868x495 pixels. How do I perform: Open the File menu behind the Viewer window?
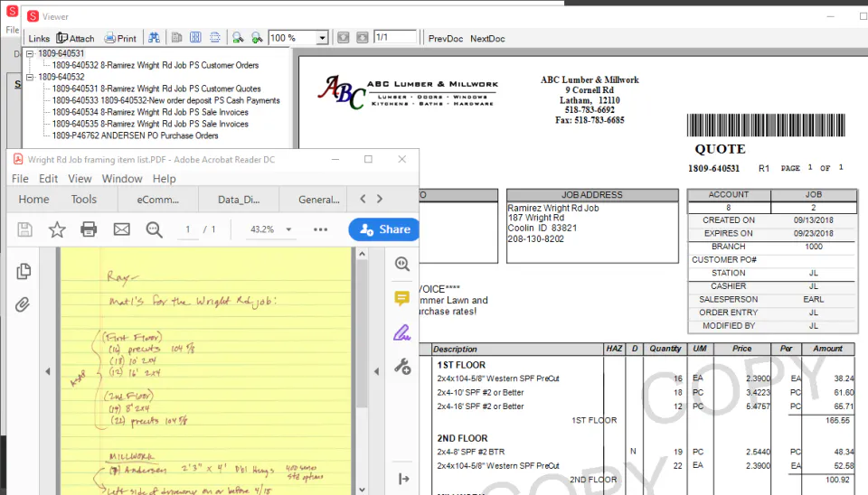tap(12, 30)
